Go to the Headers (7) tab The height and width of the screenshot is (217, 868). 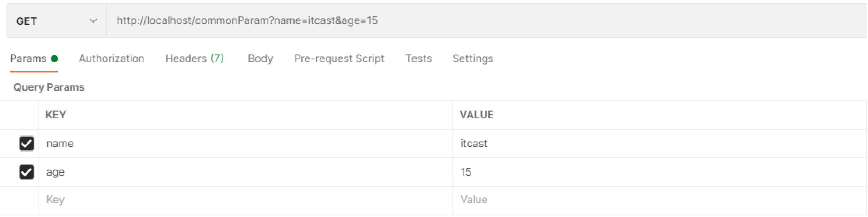pos(194,59)
